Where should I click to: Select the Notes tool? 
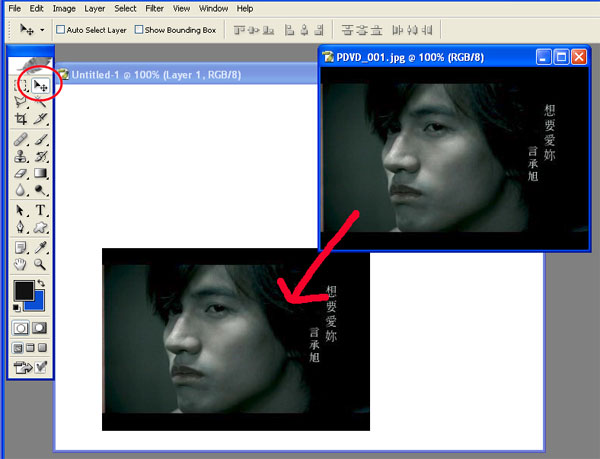tap(21, 248)
